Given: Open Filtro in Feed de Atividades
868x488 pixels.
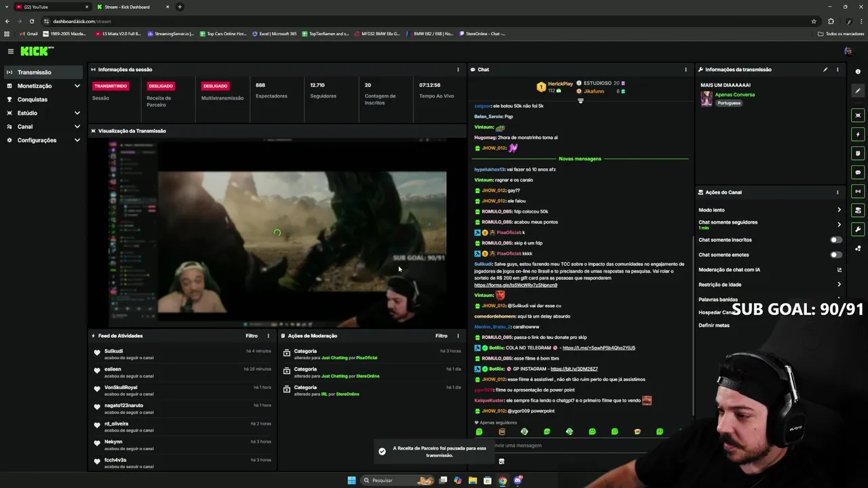Looking at the screenshot, I should pos(252,335).
